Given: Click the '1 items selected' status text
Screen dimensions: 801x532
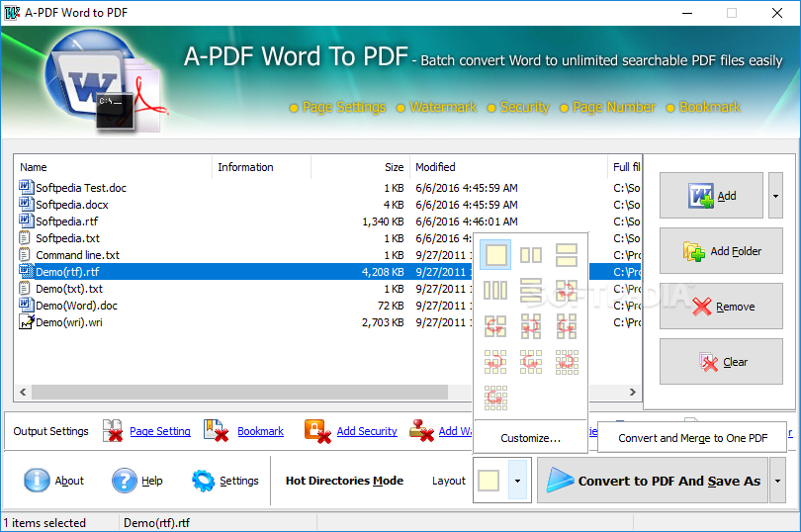Looking at the screenshot, I should tap(44, 523).
